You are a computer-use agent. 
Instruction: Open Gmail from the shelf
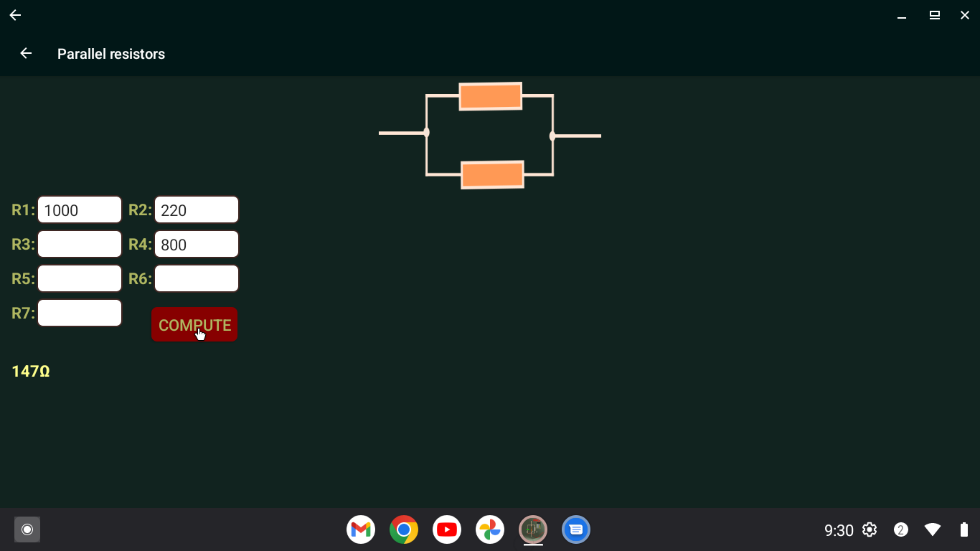pyautogui.click(x=361, y=529)
